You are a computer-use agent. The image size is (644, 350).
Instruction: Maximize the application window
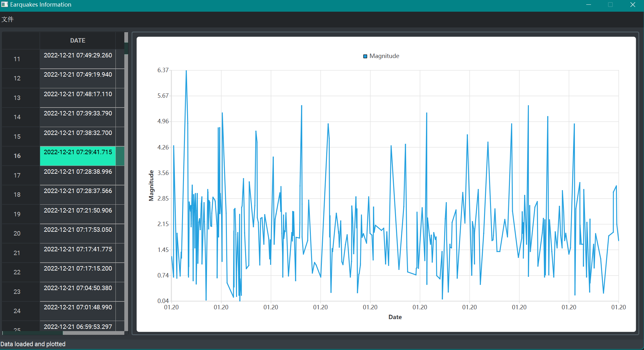tap(611, 4)
